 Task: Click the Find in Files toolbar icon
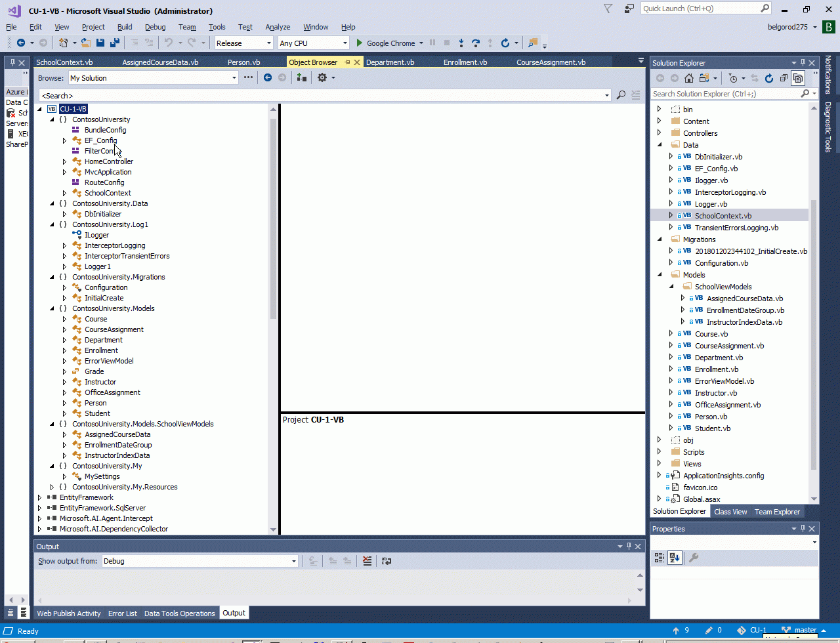[x=532, y=43]
